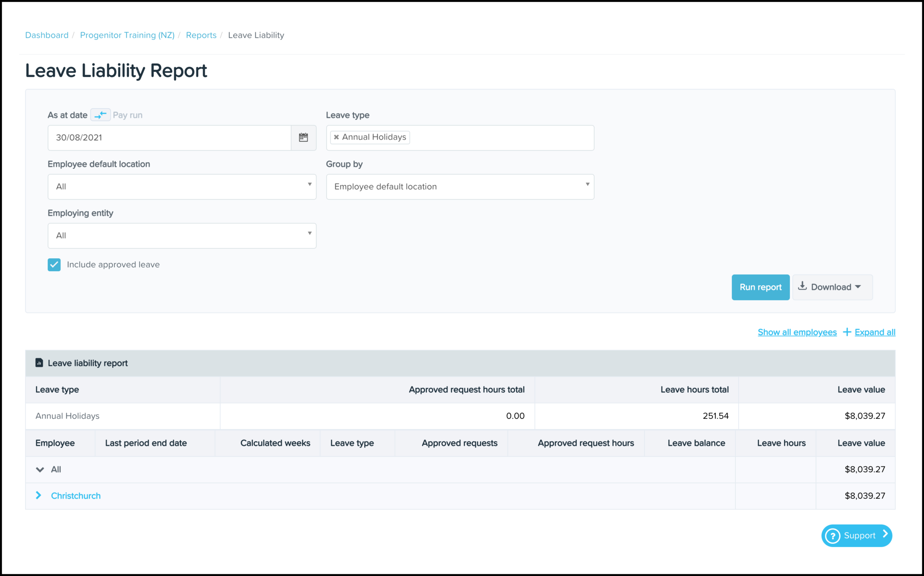
Task: Open the Download dropdown menu
Action: pyautogui.click(x=832, y=287)
